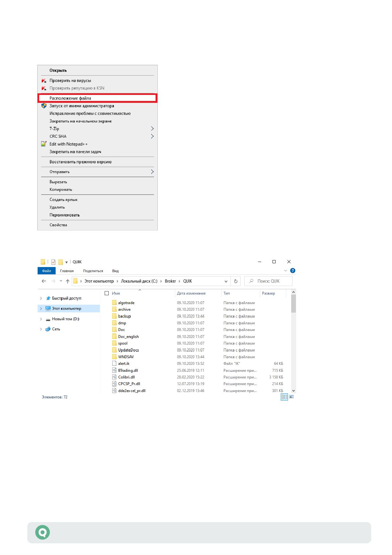The image size is (392, 555).
Task: Click the Explorer help question icon
Action: coord(293,271)
